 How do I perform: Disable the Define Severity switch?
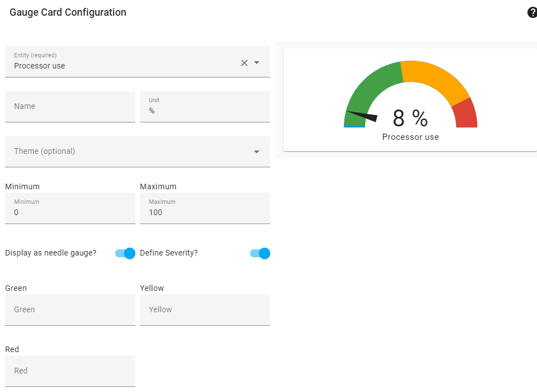point(260,253)
